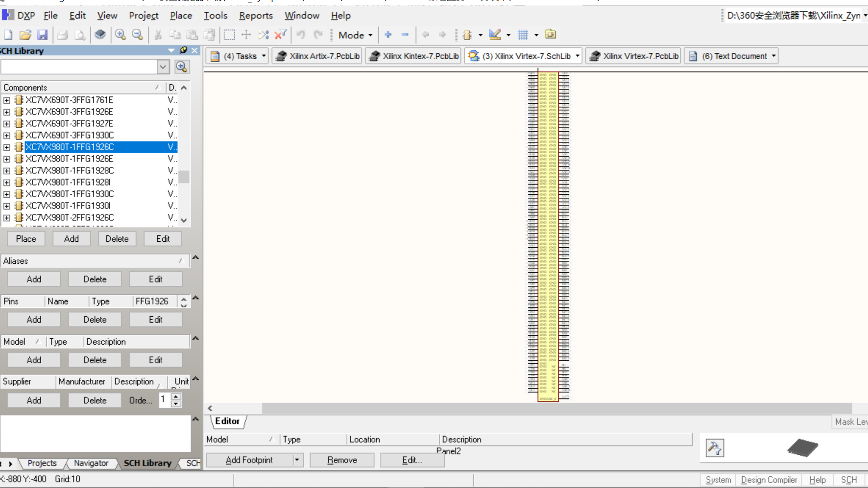Screen dimensions: 868x488
Task: Switch to Xilinx Kintex-7.PcbLib tab
Action: click(x=413, y=56)
